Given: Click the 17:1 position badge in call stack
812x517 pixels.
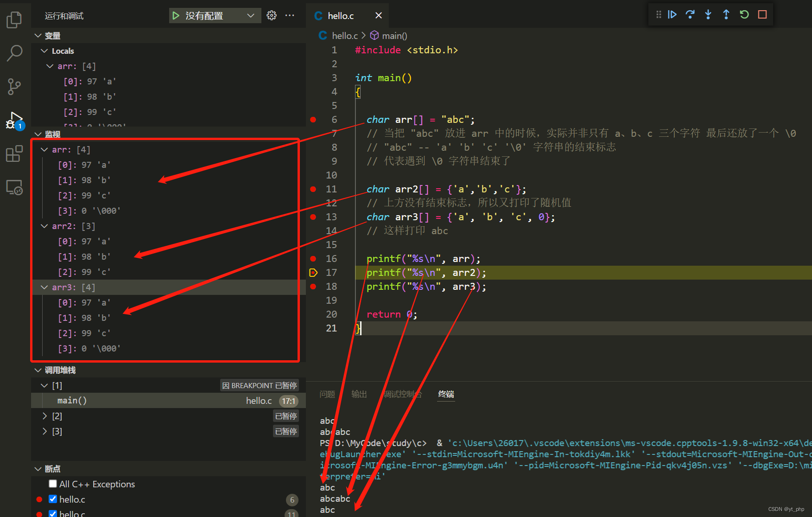Looking at the screenshot, I should coord(289,401).
